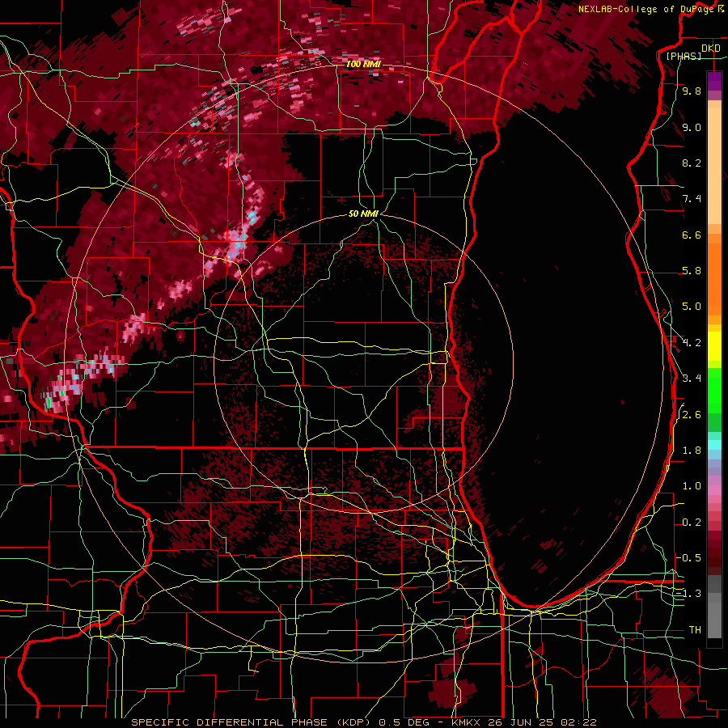Viewport: 728px width, 728px height.
Task: Click the [PHAS] legend unit label
Action: click(684, 56)
